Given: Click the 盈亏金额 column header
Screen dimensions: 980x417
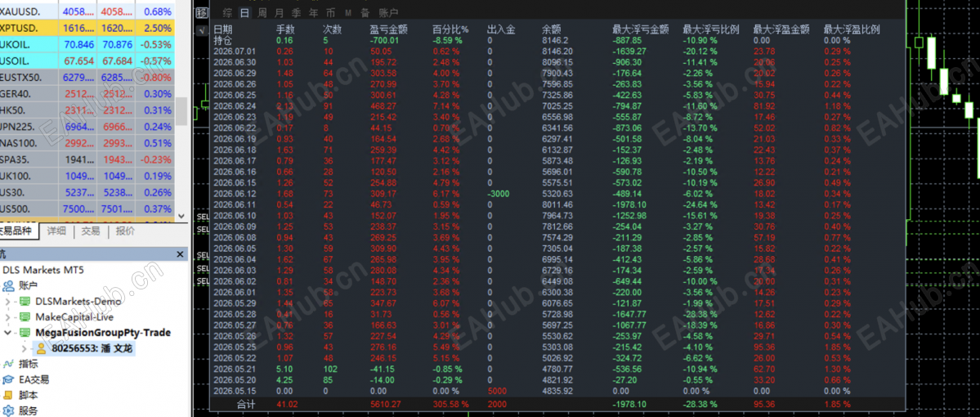Looking at the screenshot, I should click(x=389, y=29).
